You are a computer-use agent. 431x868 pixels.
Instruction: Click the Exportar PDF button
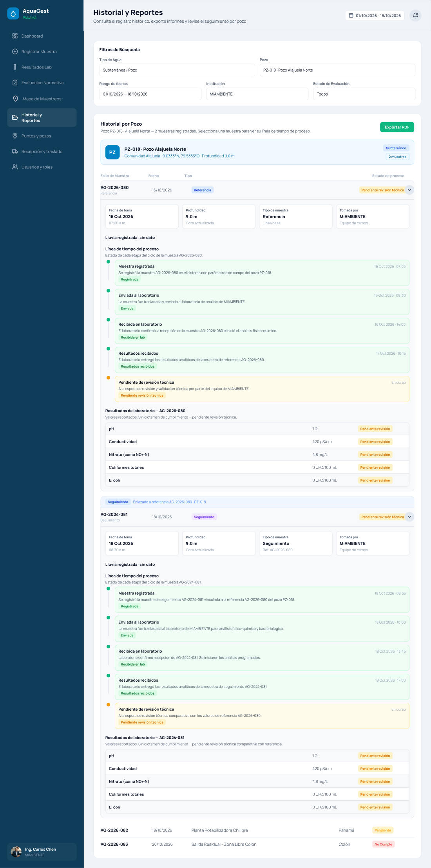click(397, 127)
